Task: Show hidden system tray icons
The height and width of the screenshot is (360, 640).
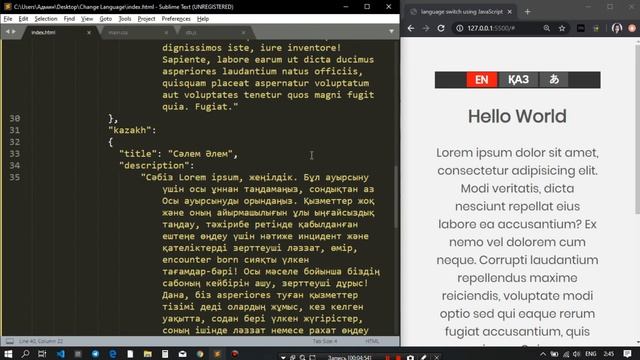Action: point(542,354)
